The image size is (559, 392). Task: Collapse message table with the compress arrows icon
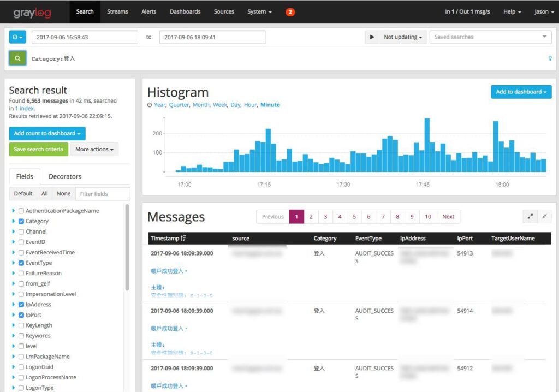(x=544, y=216)
